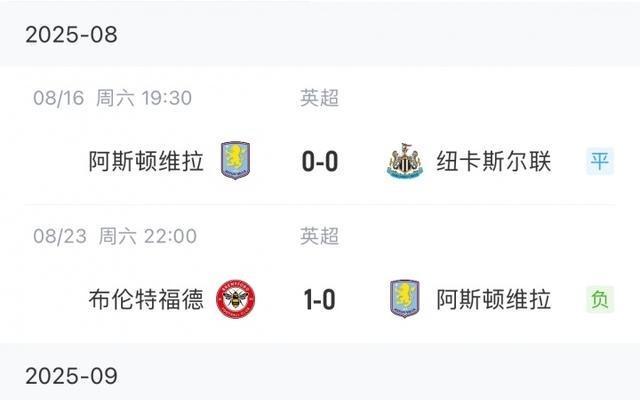Open the 0-0 match score
640x400 pixels.
pos(320,161)
